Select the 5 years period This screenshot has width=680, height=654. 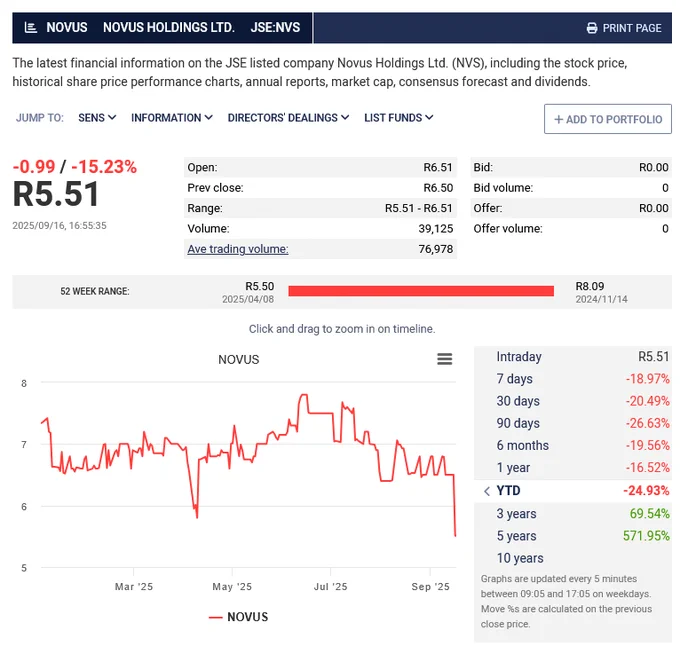(572, 536)
